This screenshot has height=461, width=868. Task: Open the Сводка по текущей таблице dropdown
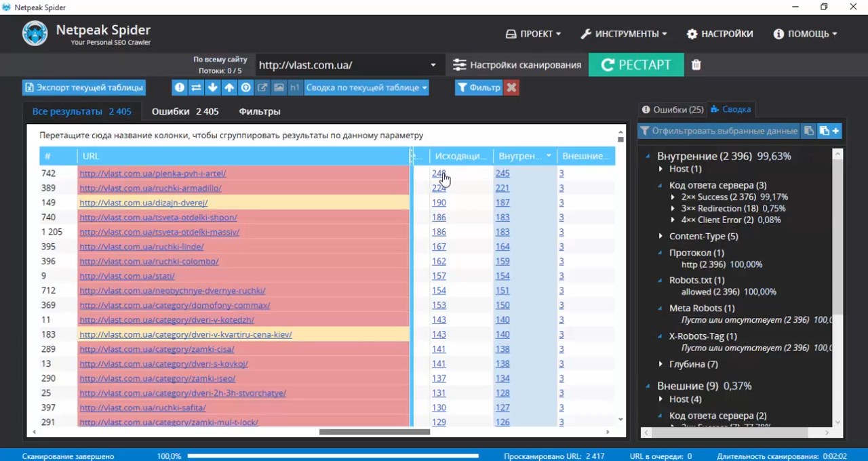[x=366, y=87]
